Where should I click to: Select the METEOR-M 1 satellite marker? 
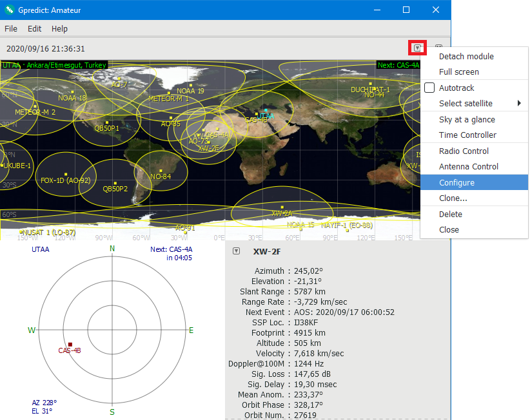point(169,93)
